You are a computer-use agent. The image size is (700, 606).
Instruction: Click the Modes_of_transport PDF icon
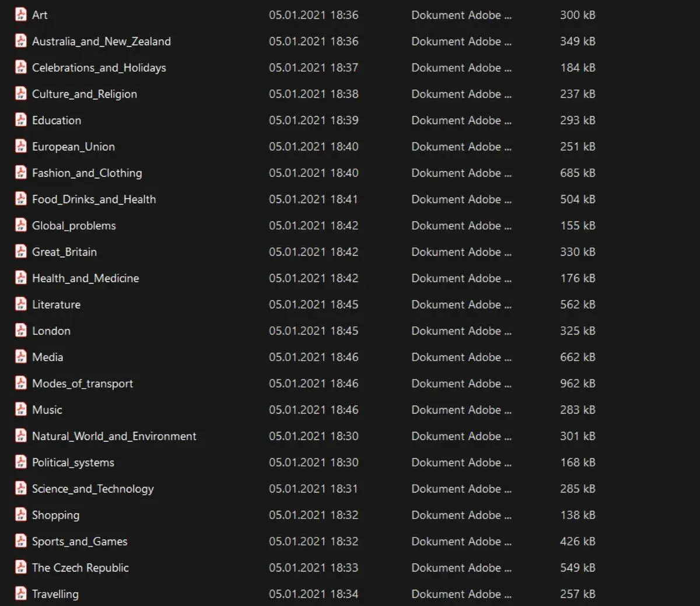click(x=21, y=383)
